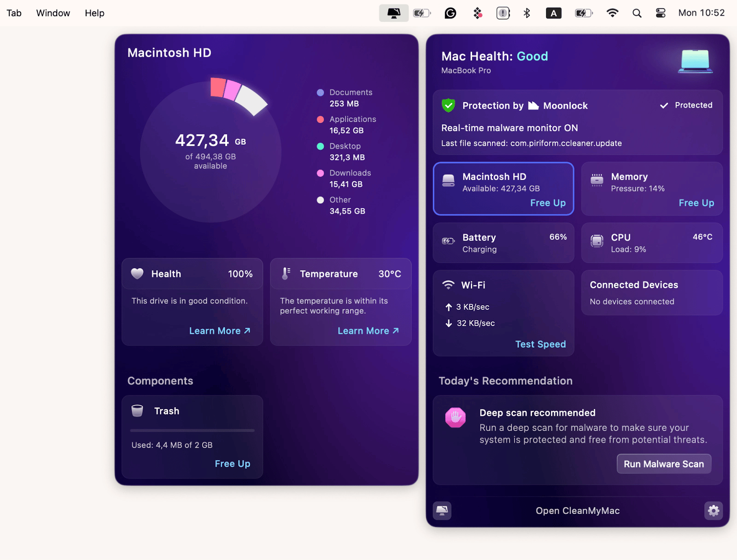Click the Applications red color dot
Image resolution: width=737 pixels, height=560 pixels.
coord(321,119)
